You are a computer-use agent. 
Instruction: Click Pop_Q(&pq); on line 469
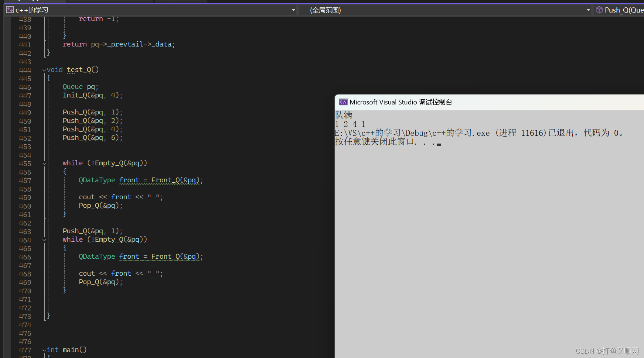point(100,282)
